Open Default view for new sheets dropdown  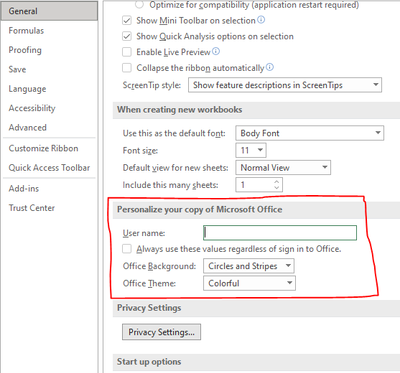click(283, 168)
